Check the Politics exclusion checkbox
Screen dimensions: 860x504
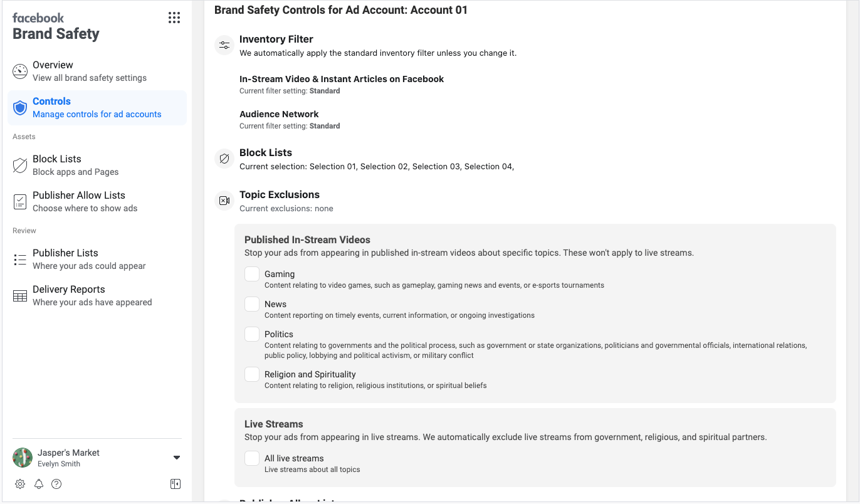(x=251, y=333)
